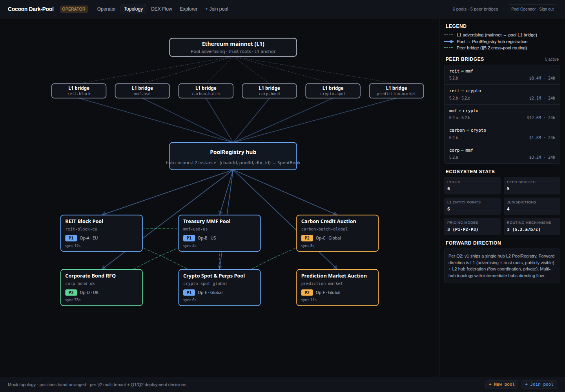
Task: Select the corp ← mmf peer bridge row
Action: (502, 154)
